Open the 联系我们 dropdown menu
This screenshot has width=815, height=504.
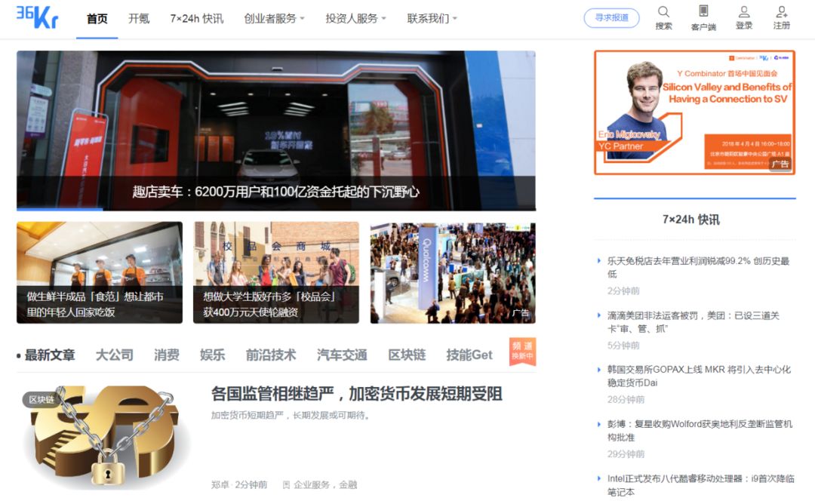click(x=432, y=19)
